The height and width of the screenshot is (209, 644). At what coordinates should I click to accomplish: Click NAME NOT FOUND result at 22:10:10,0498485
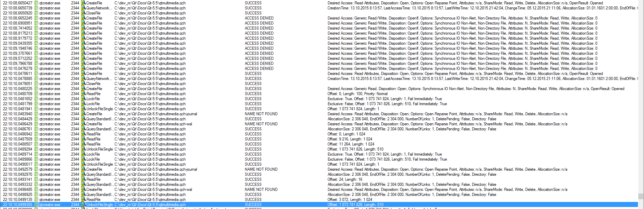pos(261,190)
